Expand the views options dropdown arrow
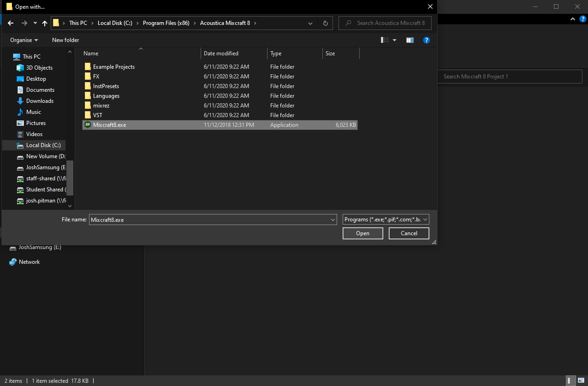The width and height of the screenshot is (588, 386). (394, 40)
